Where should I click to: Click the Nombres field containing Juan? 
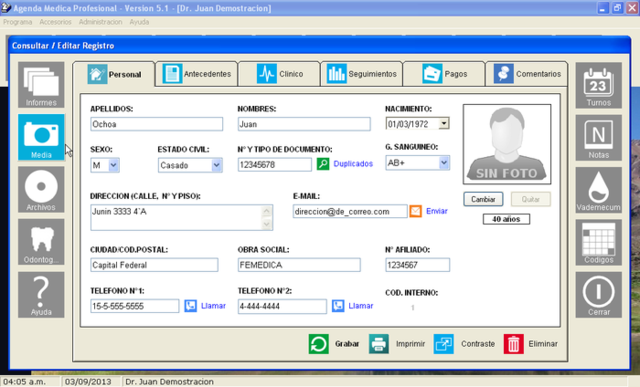(304, 124)
